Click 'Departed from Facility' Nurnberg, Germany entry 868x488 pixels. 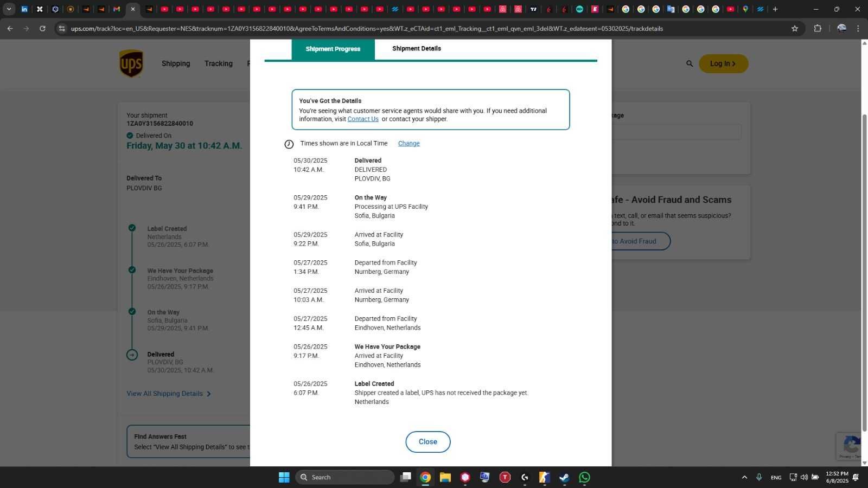pos(386,267)
